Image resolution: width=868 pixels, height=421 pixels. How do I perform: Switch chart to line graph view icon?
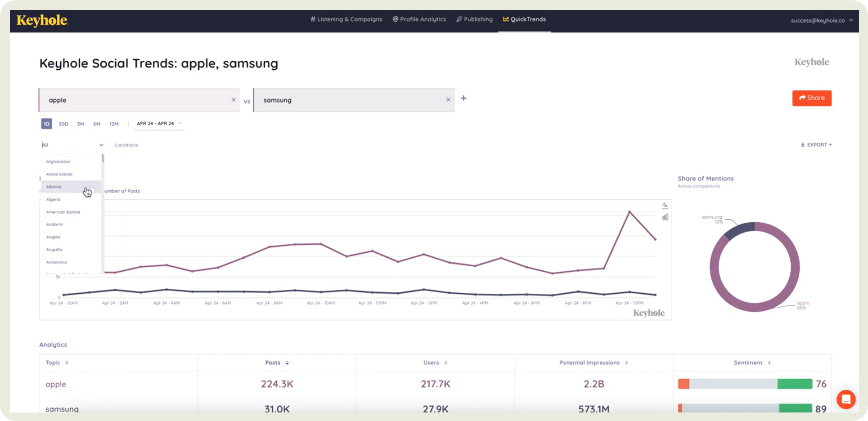click(665, 206)
